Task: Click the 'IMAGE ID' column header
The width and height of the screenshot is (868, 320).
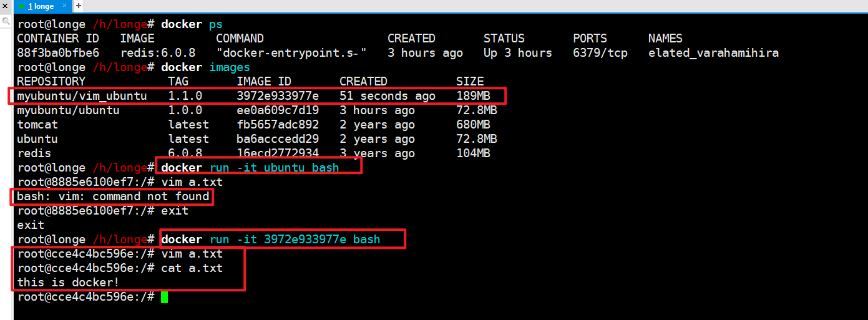Action: (x=264, y=82)
